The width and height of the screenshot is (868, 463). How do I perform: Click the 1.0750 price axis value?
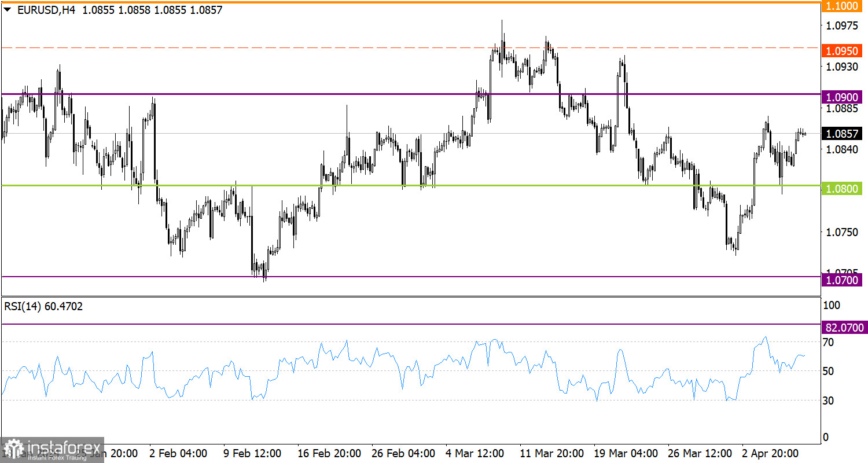(842, 231)
